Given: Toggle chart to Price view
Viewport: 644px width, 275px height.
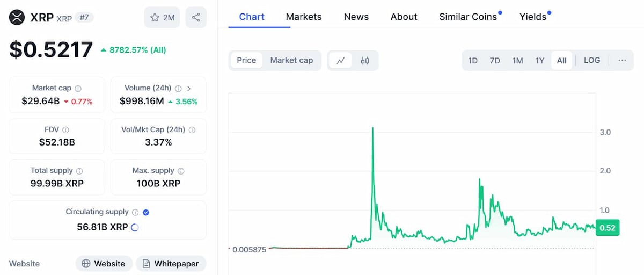Looking at the screenshot, I should tap(246, 60).
